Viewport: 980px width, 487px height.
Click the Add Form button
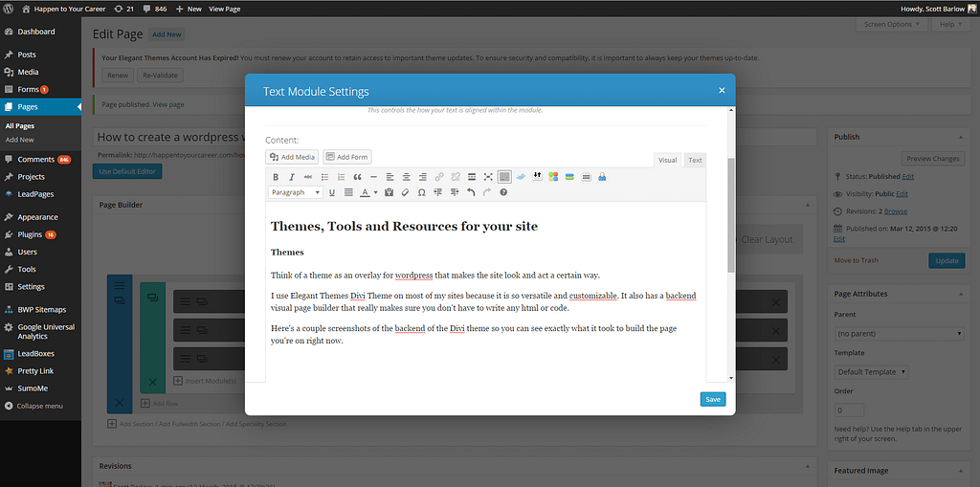(x=346, y=157)
